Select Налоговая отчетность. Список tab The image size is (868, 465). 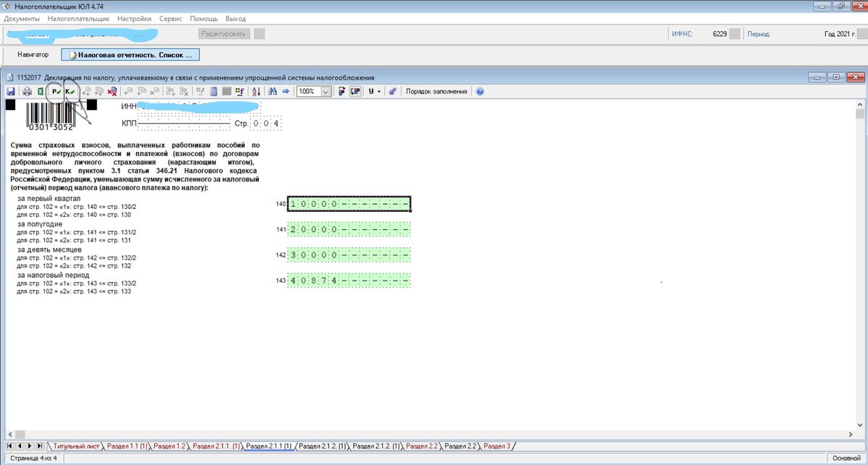tap(130, 54)
